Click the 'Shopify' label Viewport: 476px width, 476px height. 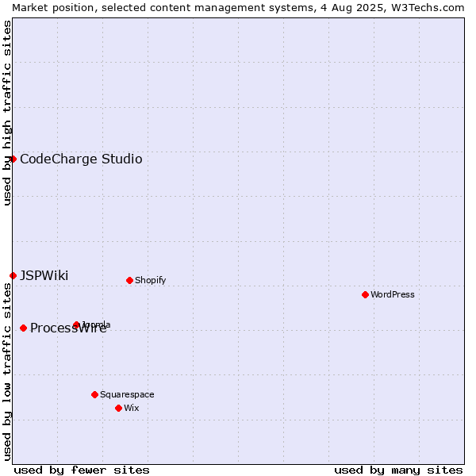(x=150, y=280)
